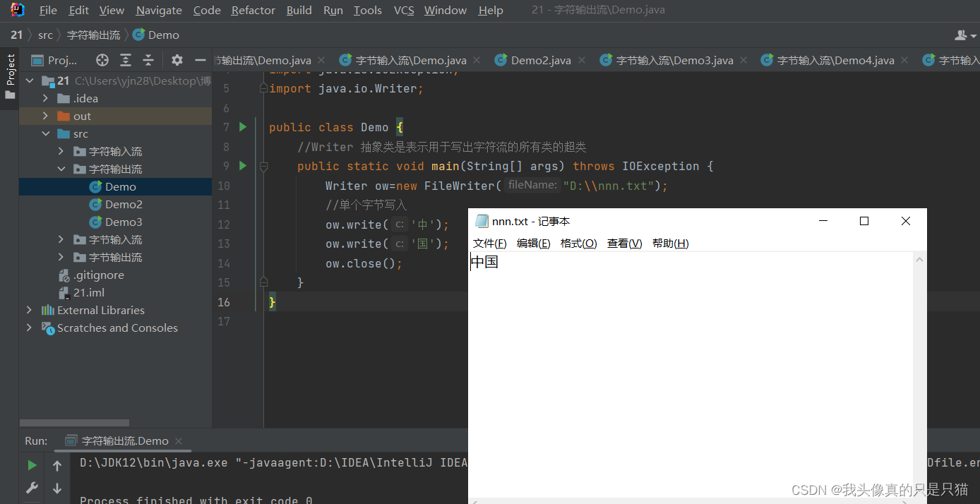Expand the out folder
The height and width of the screenshot is (504, 980).
tap(45, 116)
